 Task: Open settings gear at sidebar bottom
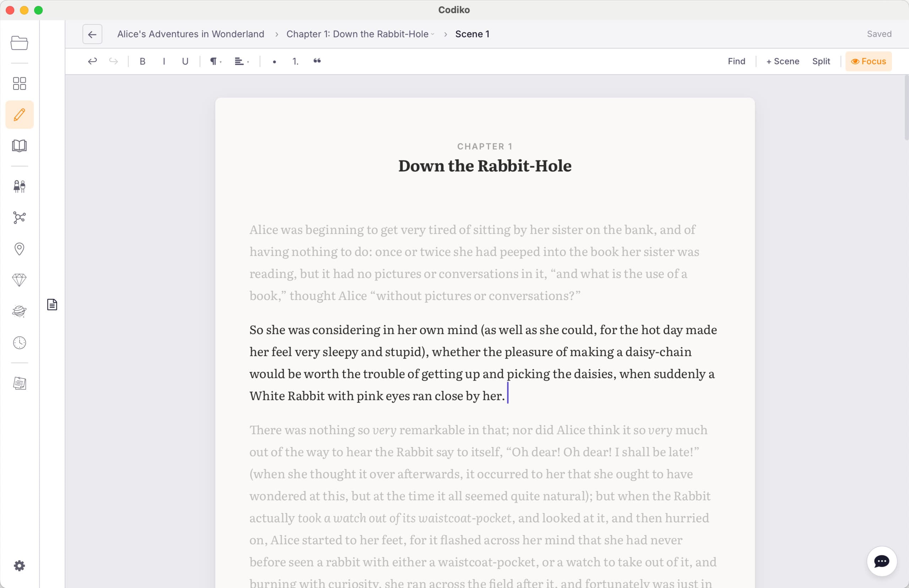19,566
